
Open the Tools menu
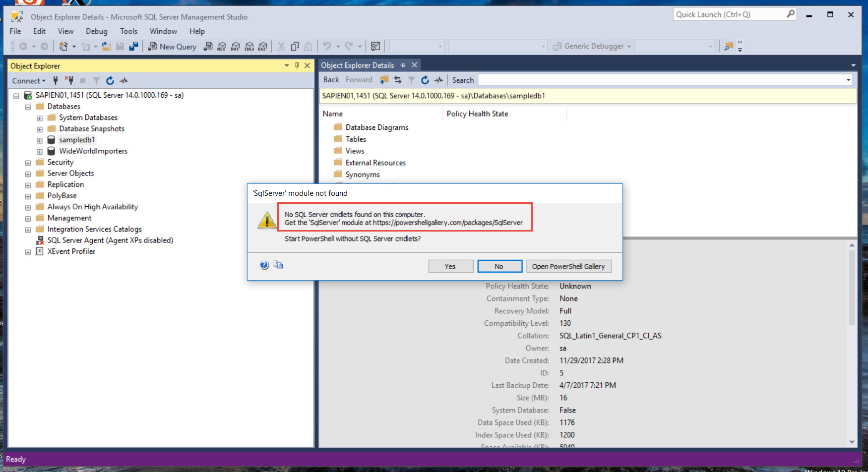(128, 31)
